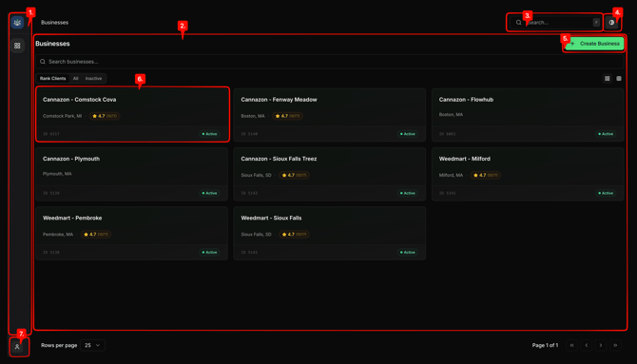
Task: Click the ID number on Weedmart - Pembroke card
Action: tap(51, 252)
